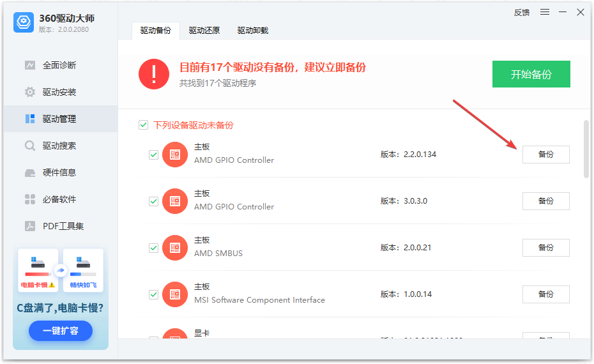Open the 全面诊断 diagnosis icon in sidebar
This screenshot has width=594, height=364.
(30, 65)
